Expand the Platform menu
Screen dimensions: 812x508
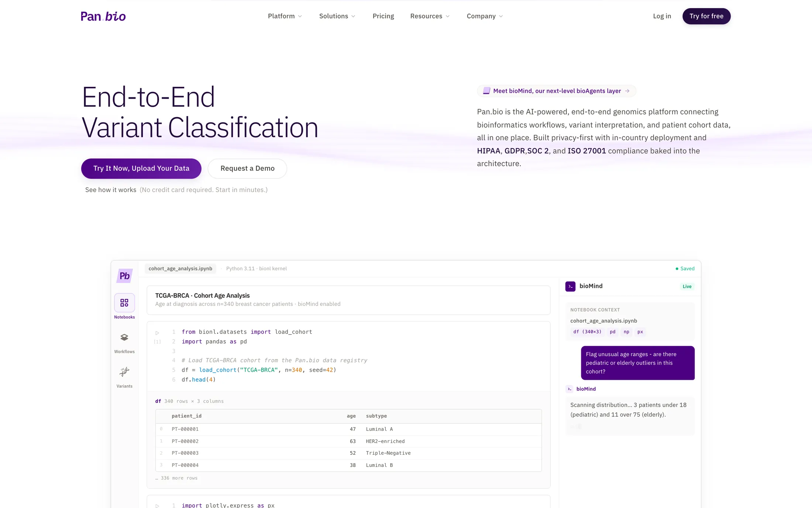click(x=285, y=16)
